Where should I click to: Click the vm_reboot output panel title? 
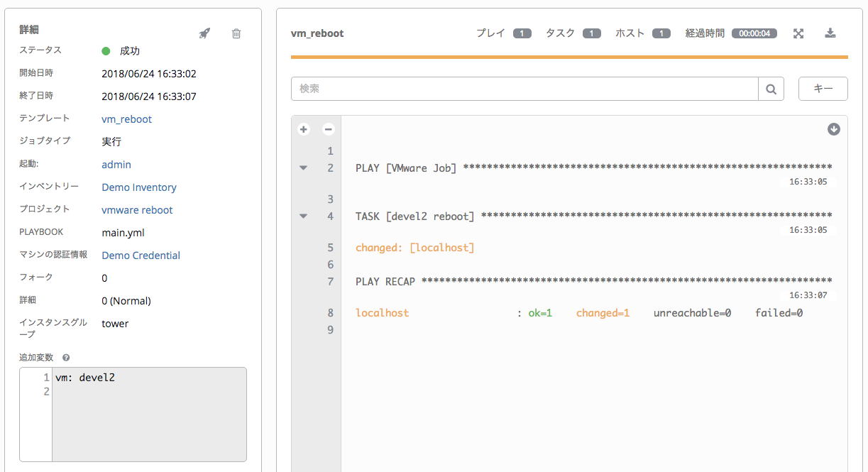(317, 33)
